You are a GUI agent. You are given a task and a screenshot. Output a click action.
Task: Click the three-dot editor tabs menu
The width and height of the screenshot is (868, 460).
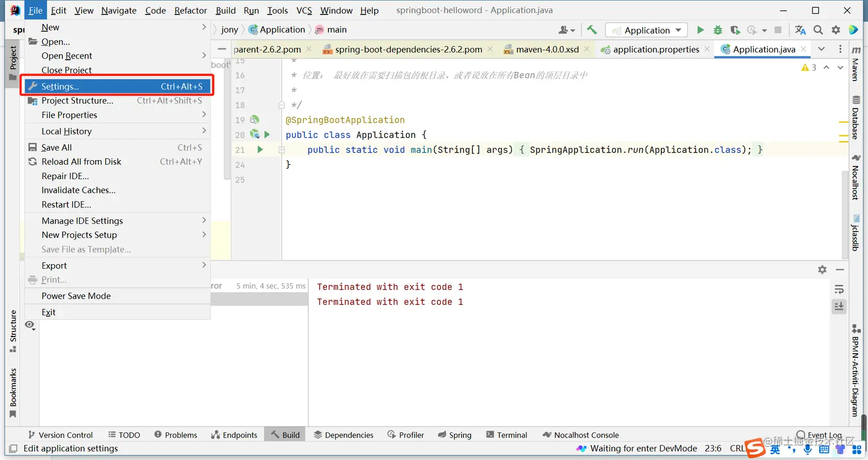tap(840, 49)
